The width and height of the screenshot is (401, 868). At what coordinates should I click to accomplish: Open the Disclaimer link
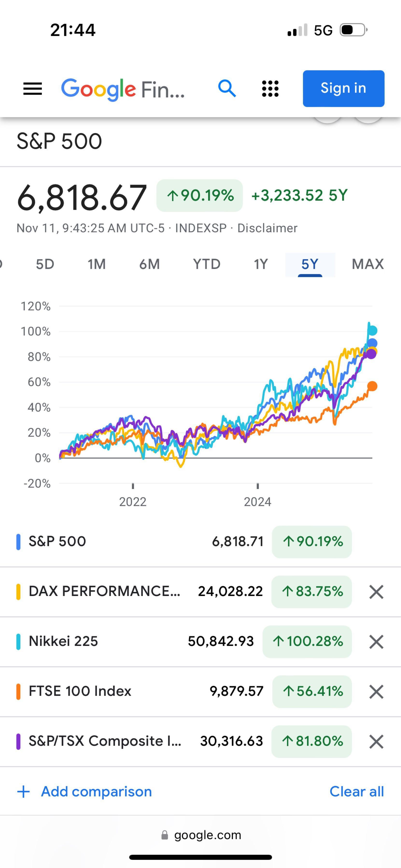point(267,228)
